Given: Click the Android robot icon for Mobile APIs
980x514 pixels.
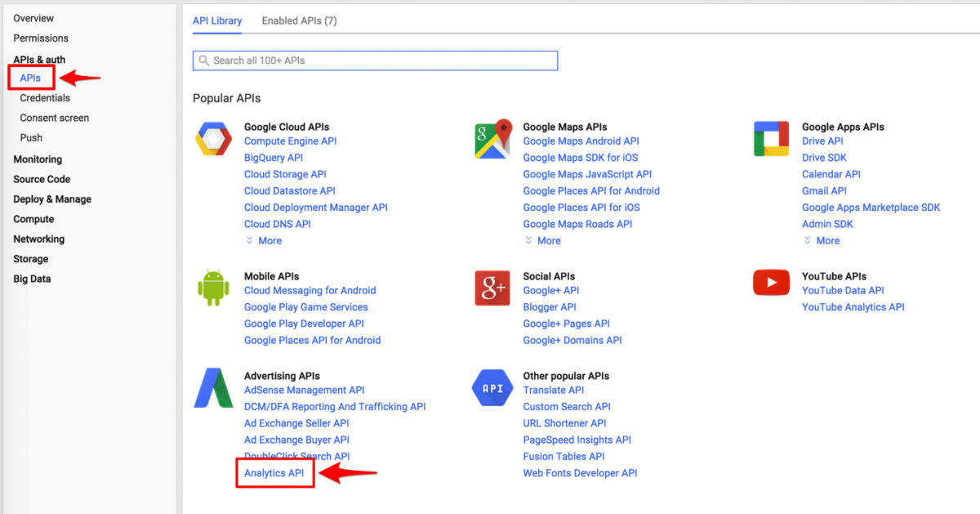Looking at the screenshot, I should [213, 288].
